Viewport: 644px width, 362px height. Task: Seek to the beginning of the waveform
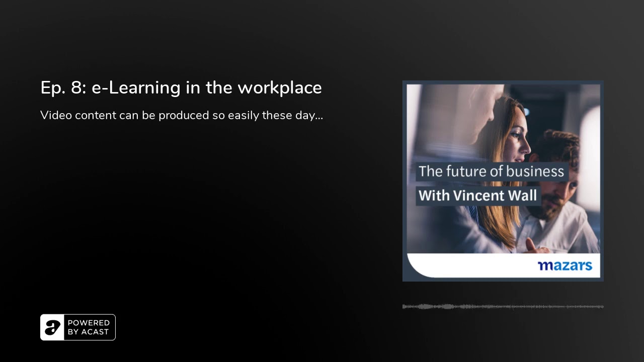click(404, 306)
